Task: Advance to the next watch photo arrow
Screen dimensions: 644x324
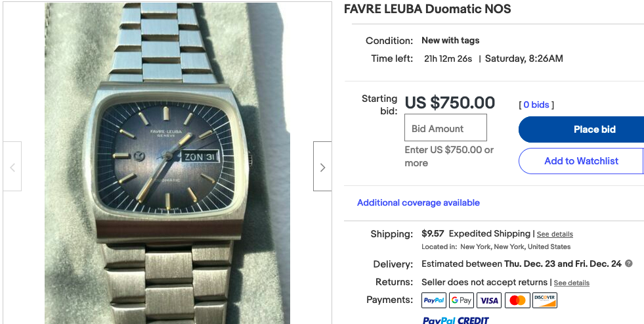Action: pyautogui.click(x=322, y=166)
